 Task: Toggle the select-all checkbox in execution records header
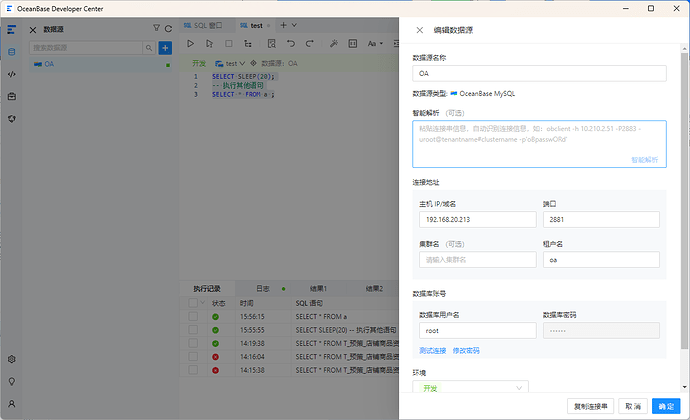click(193, 303)
